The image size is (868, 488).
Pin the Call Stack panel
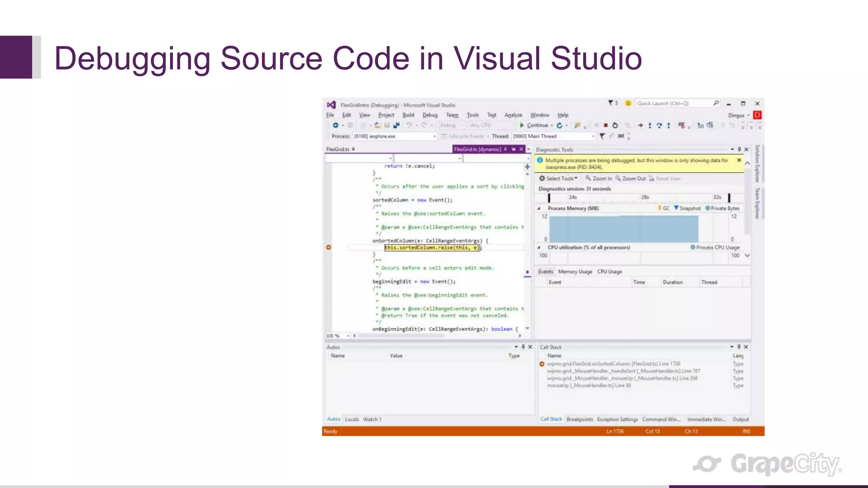pos(739,347)
